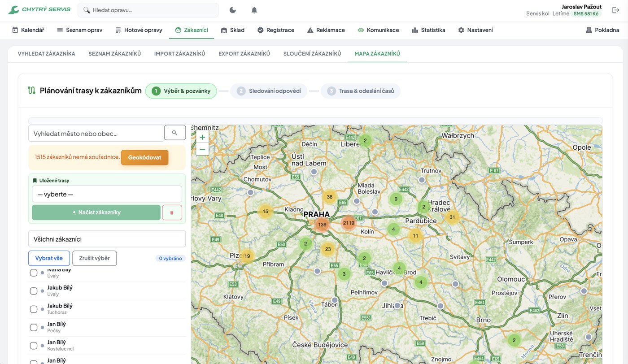628x364 pixels.
Task: Open the 9 cluster near Mladá Boleslav
Action: pos(396,199)
